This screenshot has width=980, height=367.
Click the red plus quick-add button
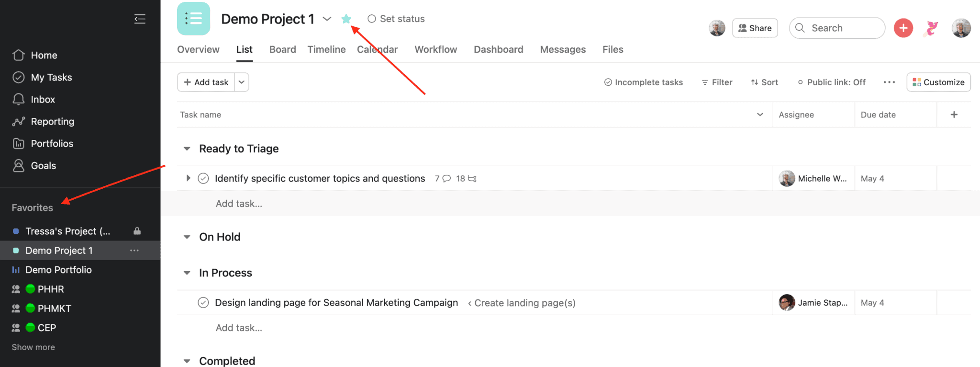coord(903,28)
